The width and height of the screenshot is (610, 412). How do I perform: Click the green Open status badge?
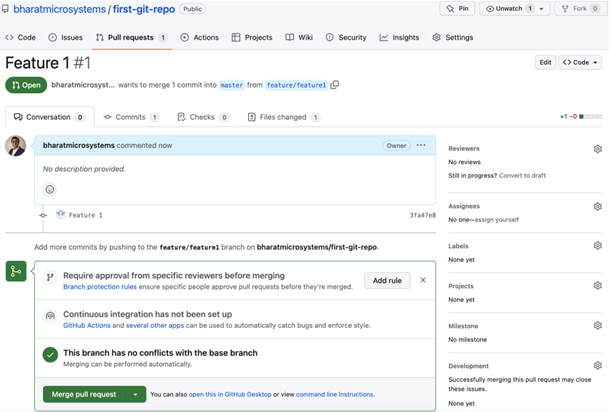coord(26,85)
